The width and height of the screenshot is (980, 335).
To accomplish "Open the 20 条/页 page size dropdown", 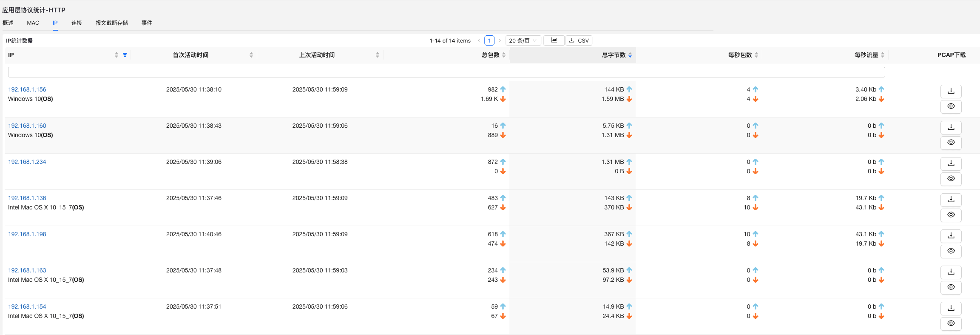I will [523, 40].
